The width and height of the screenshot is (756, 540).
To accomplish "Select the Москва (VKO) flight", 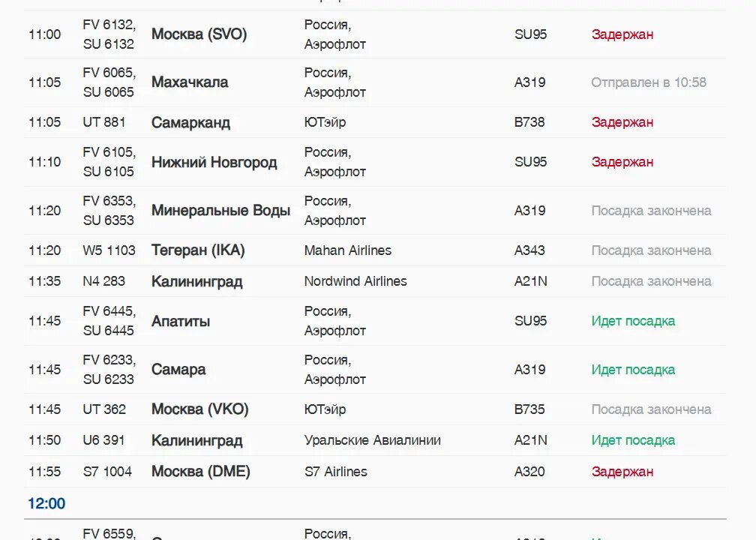I will click(x=375, y=409).
